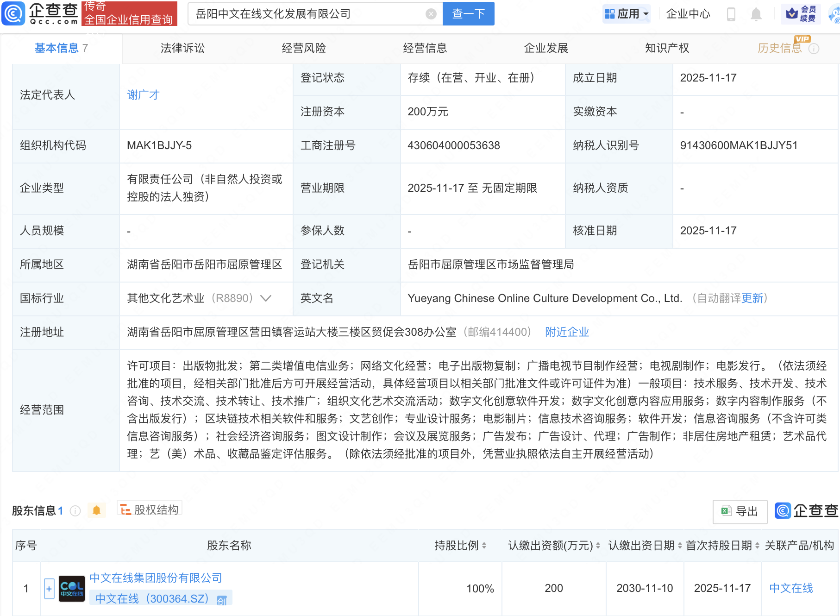Switch to the 法律诉讼 tab
The image size is (840, 616).
[x=182, y=48]
